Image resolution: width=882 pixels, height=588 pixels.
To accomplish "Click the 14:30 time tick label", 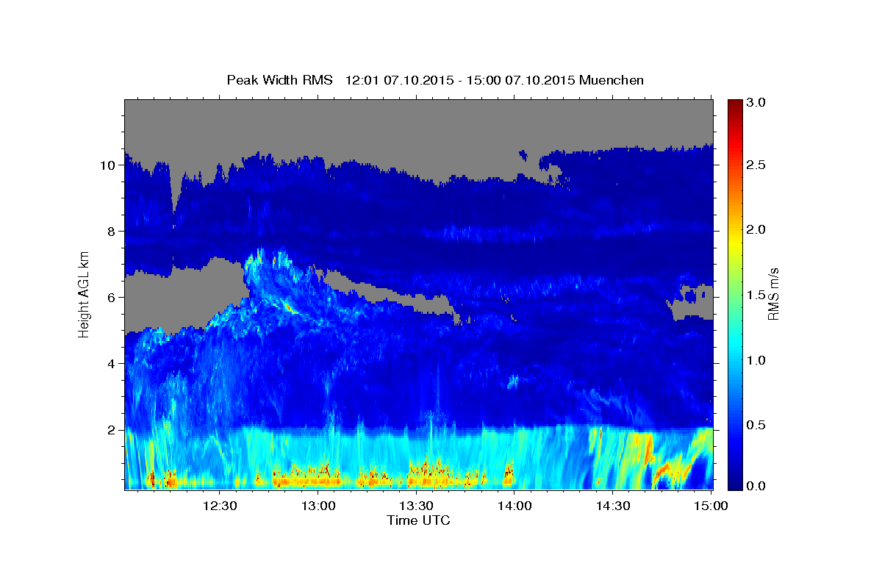I will [x=613, y=506].
